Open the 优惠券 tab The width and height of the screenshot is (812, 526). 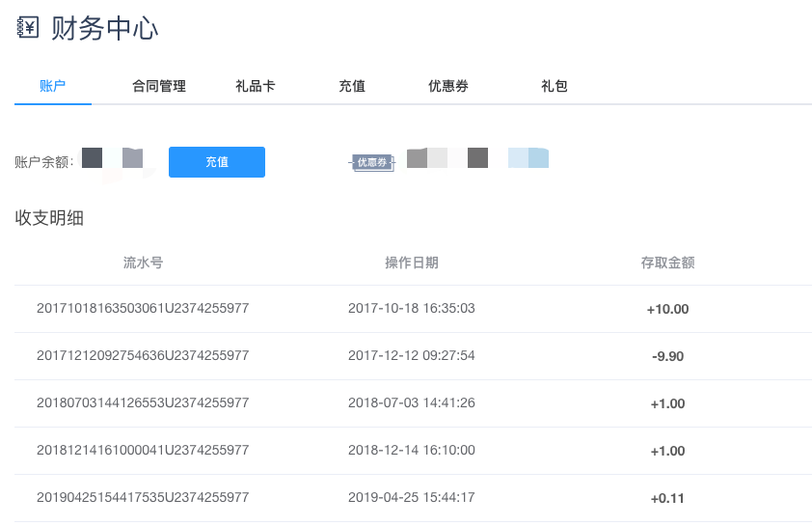coord(448,86)
